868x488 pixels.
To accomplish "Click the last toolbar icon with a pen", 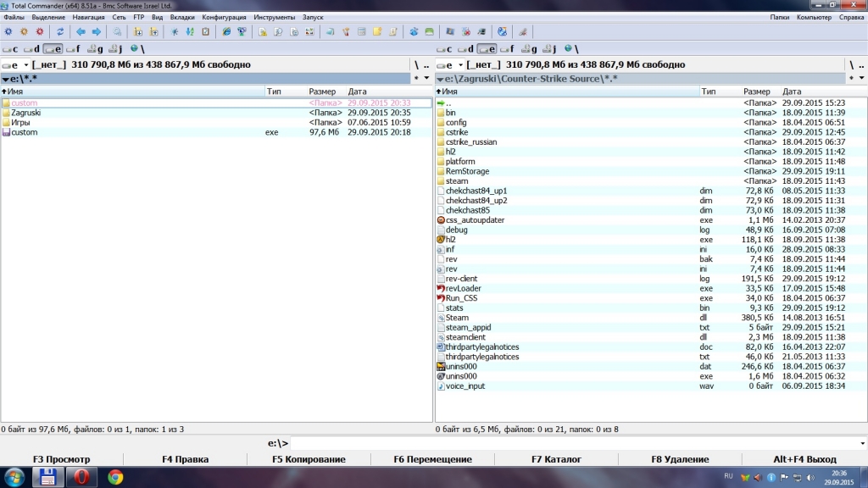I will point(522,31).
